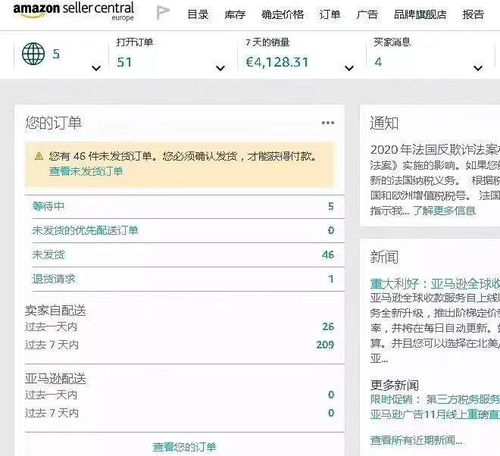
Task: Click the sales value €4,128.31
Action: (x=277, y=62)
